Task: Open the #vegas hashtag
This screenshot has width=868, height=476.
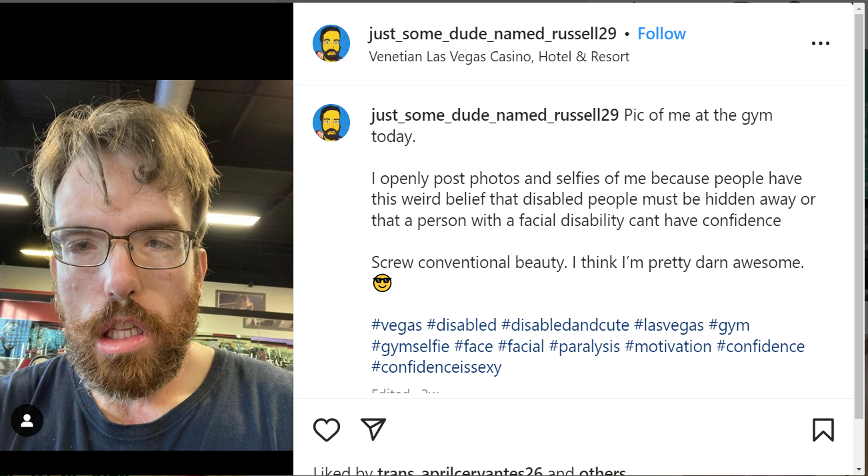Action: (x=397, y=325)
